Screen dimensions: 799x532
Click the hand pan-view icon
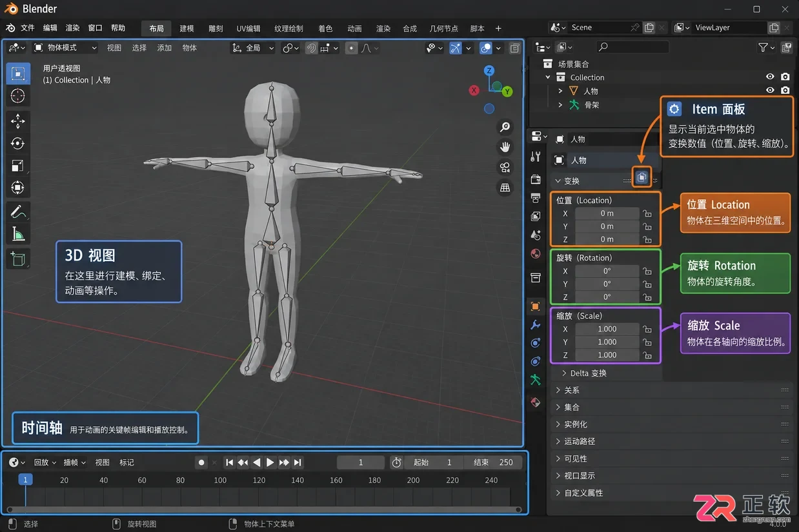click(505, 147)
